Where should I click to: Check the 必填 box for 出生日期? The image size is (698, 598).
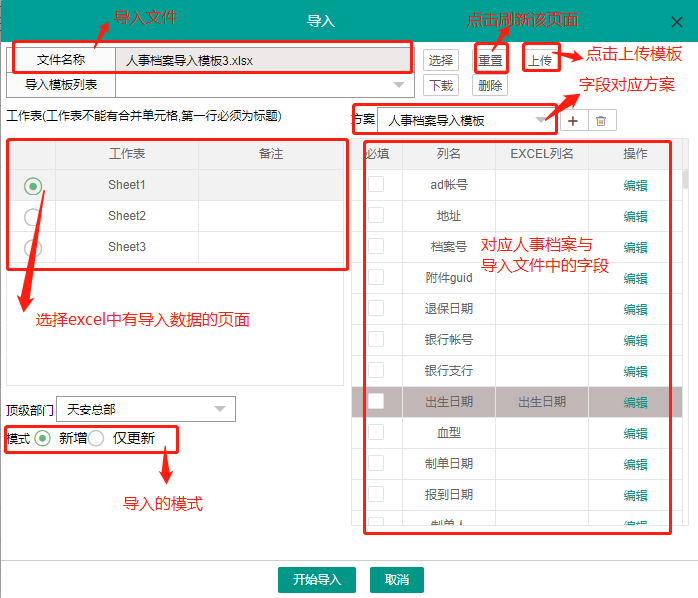(376, 402)
